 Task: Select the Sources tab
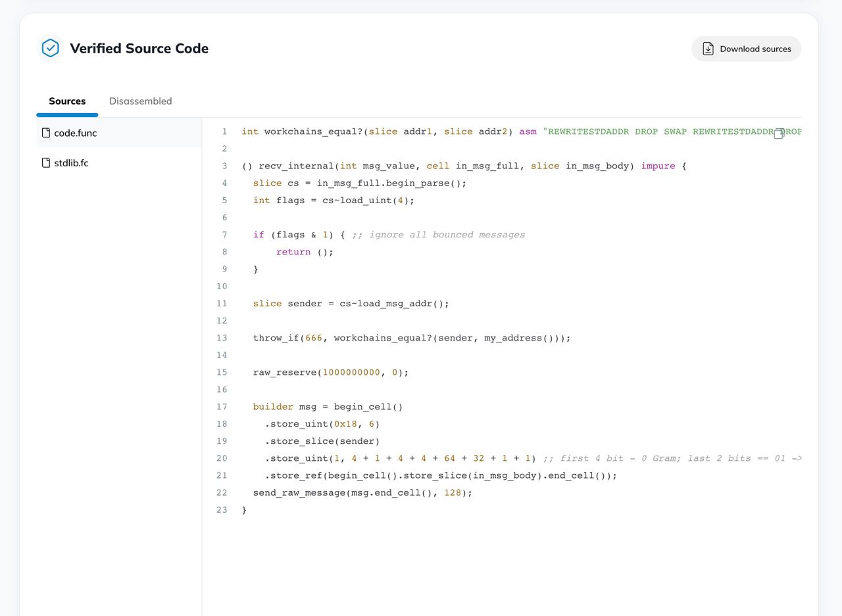pos(67,101)
